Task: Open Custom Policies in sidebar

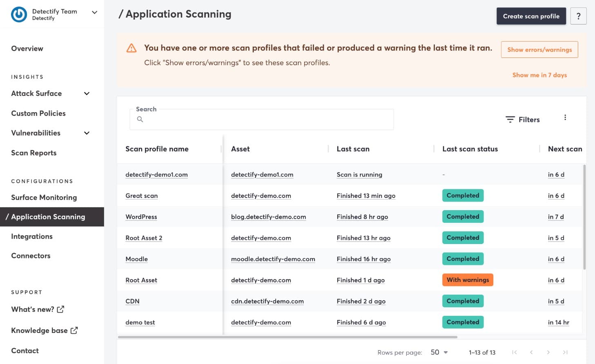Action: (x=38, y=113)
